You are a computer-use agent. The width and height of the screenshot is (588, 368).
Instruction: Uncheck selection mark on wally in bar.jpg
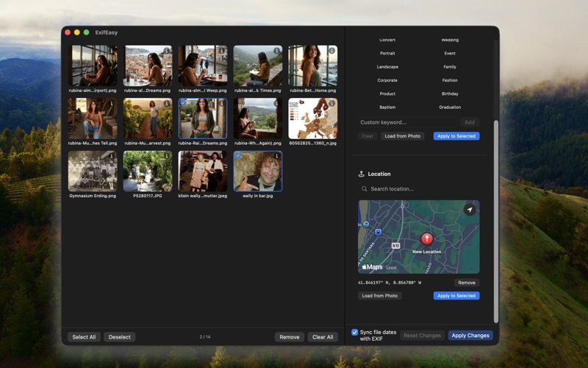coord(238,155)
